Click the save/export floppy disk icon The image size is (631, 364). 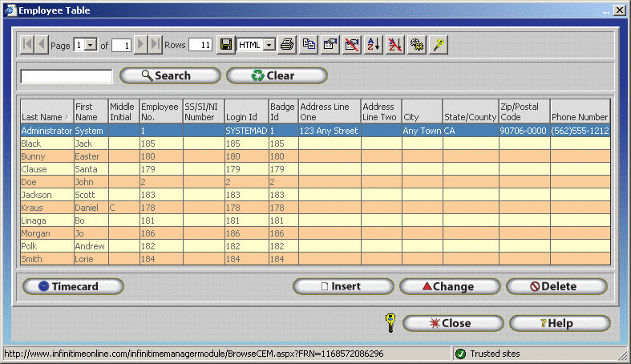[226, 45]
